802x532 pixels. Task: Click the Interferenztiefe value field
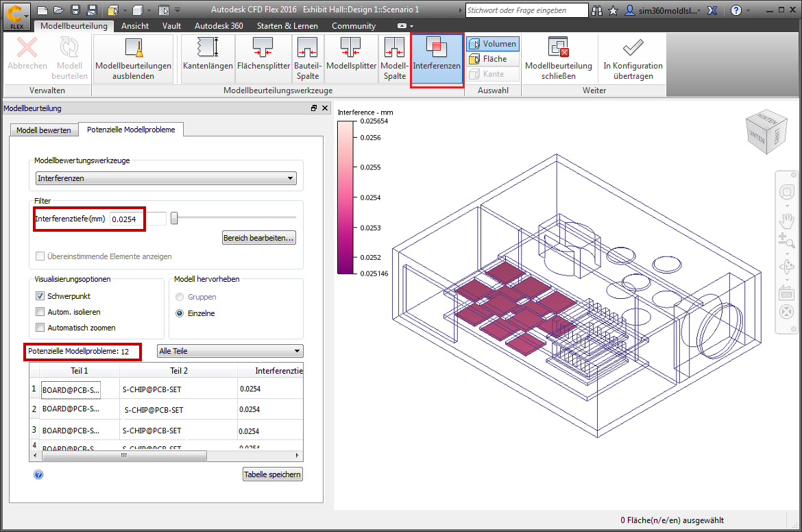coord(138,219)
